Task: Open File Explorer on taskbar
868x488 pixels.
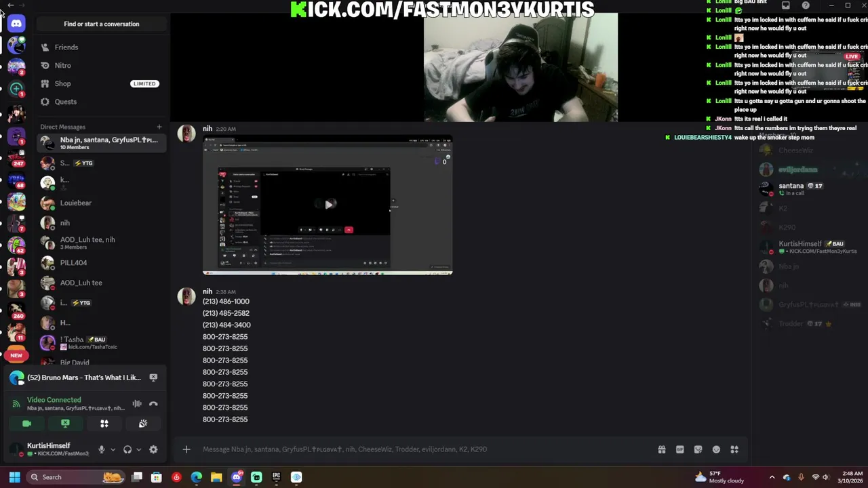Action: pos(216,477)
